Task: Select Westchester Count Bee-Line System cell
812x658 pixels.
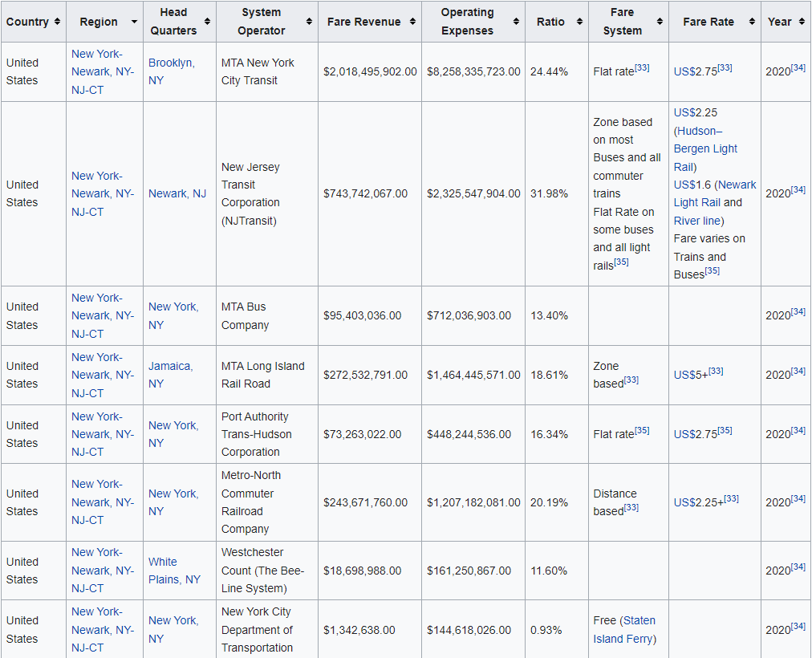Action: click(x=267, y=571)
